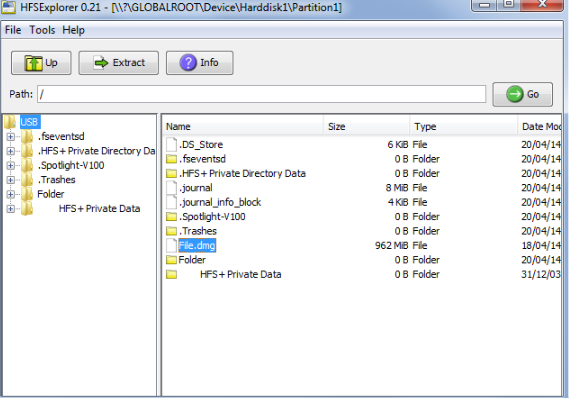Image resolution: width=569 pixels, height=398 pixels.
Task: Open the Info button
Action: point(200,63)
